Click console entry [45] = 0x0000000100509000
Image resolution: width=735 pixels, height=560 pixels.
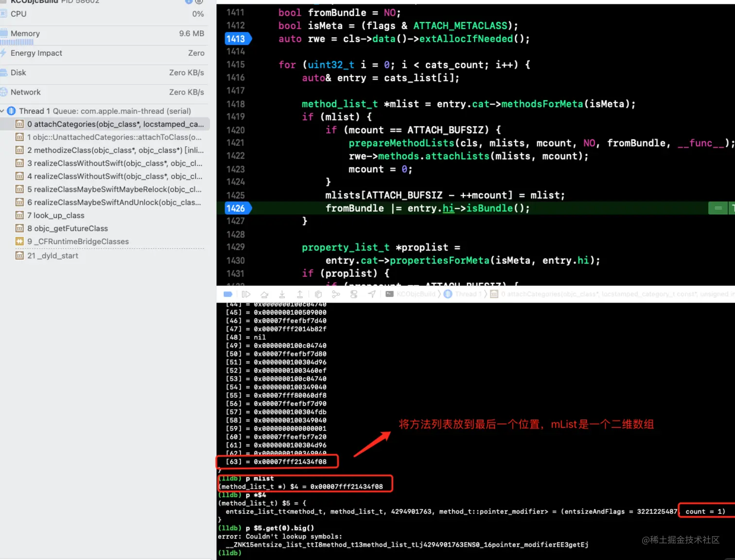(276, 312)
